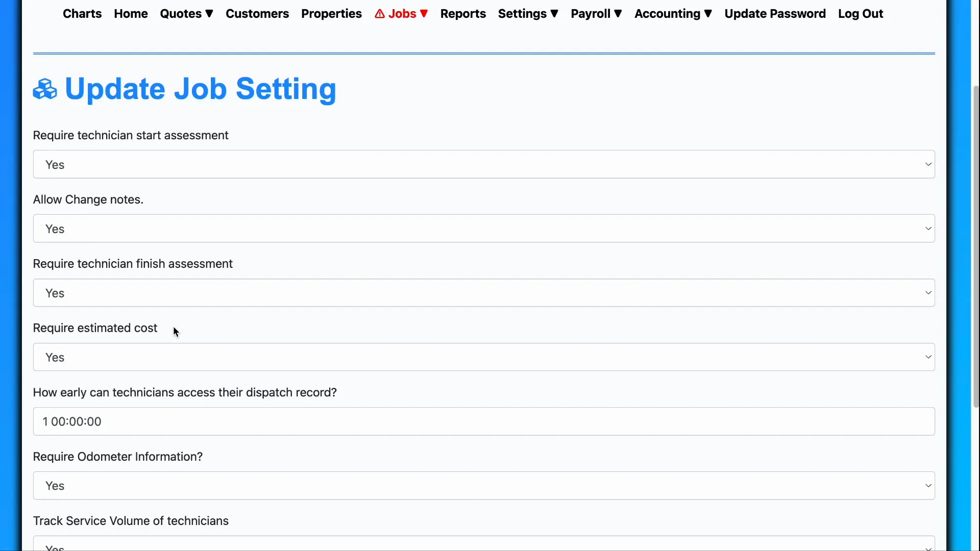Expand the Require estimated cost dropdown

click(483, 357)
